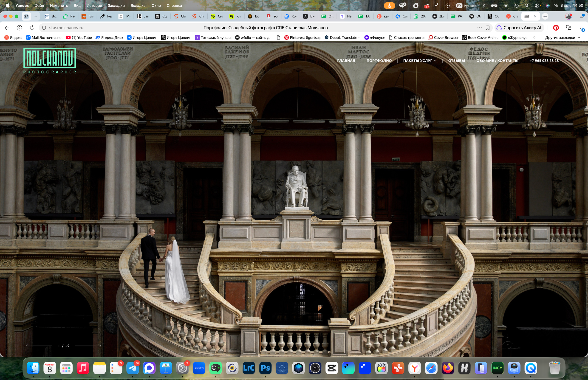Open the Cover Browser bookmark

pyautogui.click(x=443, y=37)
